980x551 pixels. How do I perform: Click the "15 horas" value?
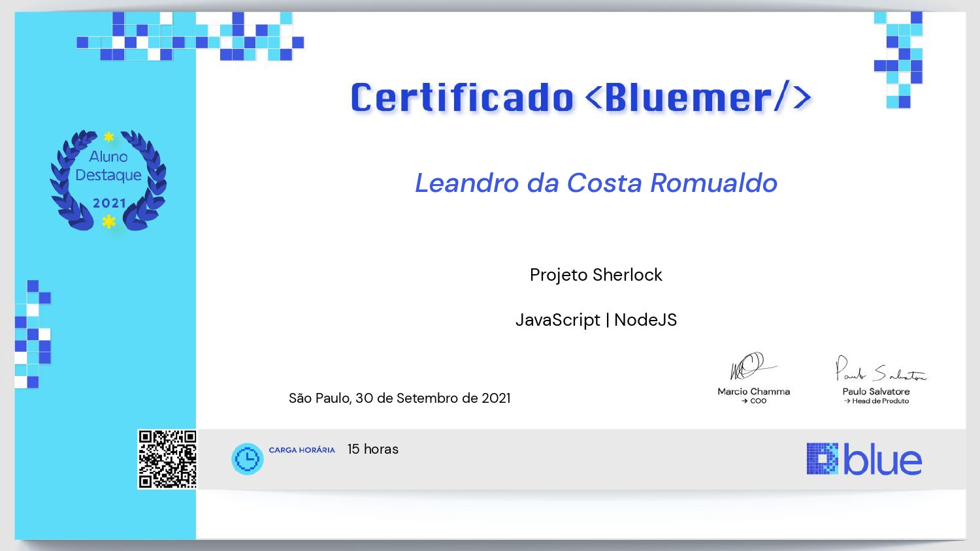pos(373,449)
